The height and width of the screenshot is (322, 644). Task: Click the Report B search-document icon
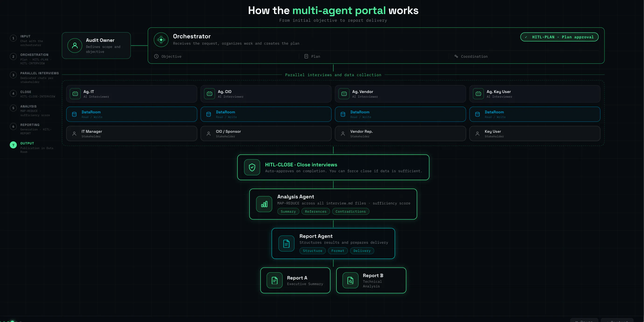click(350, 280)
